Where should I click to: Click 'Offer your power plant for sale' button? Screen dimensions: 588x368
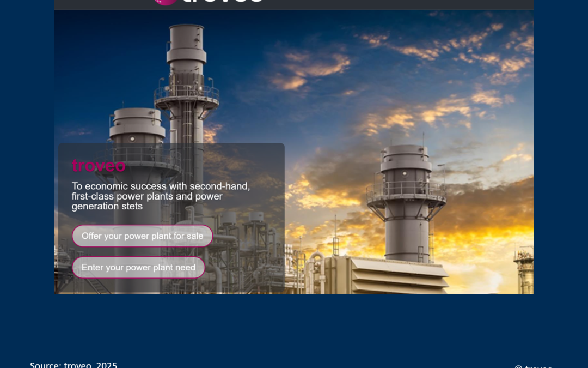[143, 236]
